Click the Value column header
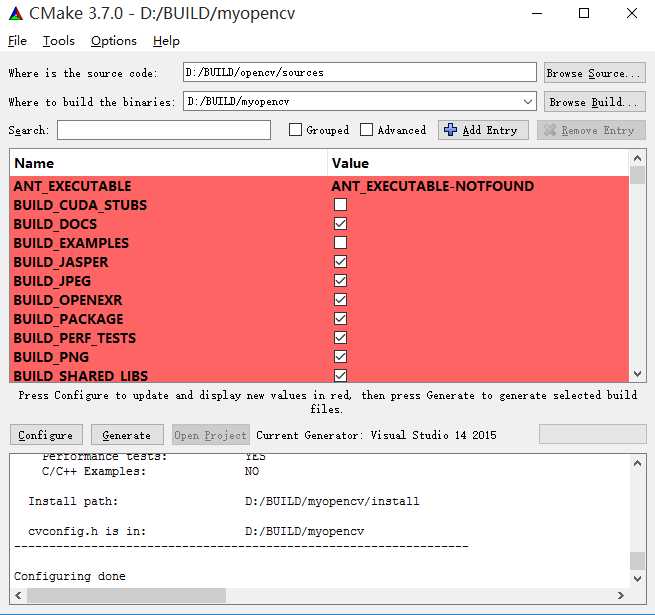Viewport: 655px width, 615px height. 478,163
